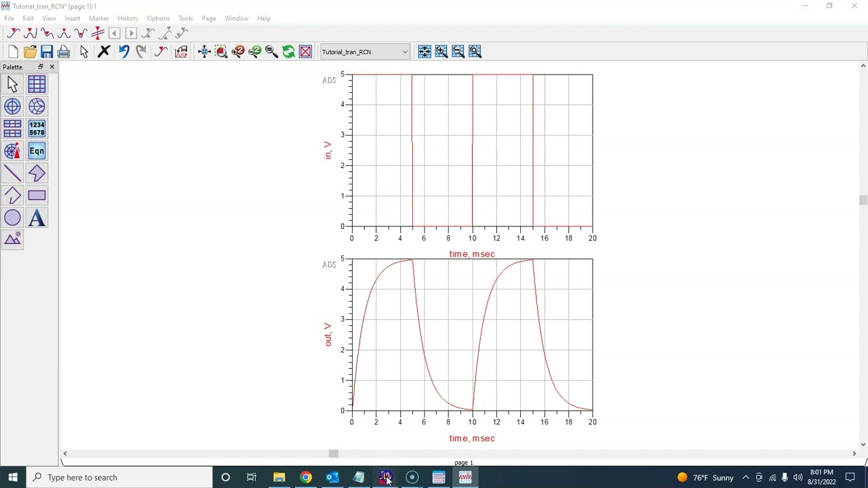The width and height of the screenshot is (868, 488).
Task: Click the vertical scrollbar handle
Action: [863, 200]
